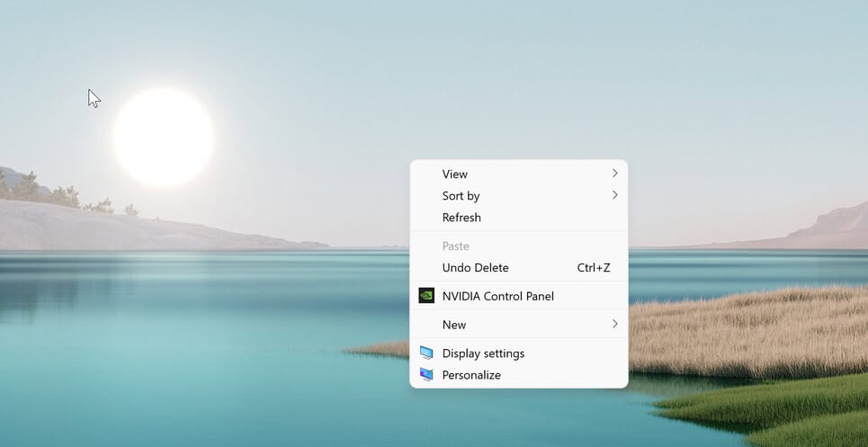Open the New item submenu
This screenshot has height=447, width=868.
pos(454,325)
